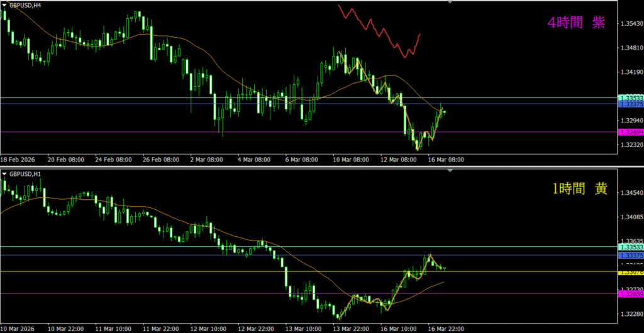Click the green 1.33533 price tag on H4
644x333 pixels.
tap(631, 98)
